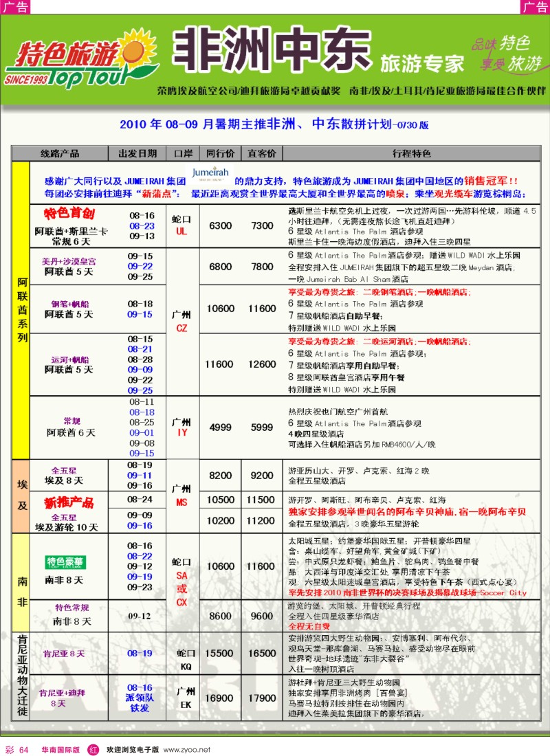
Task: Click the 美丹+沙漠皇宫 阿联酋5天 product
Action: pos(69,267)
